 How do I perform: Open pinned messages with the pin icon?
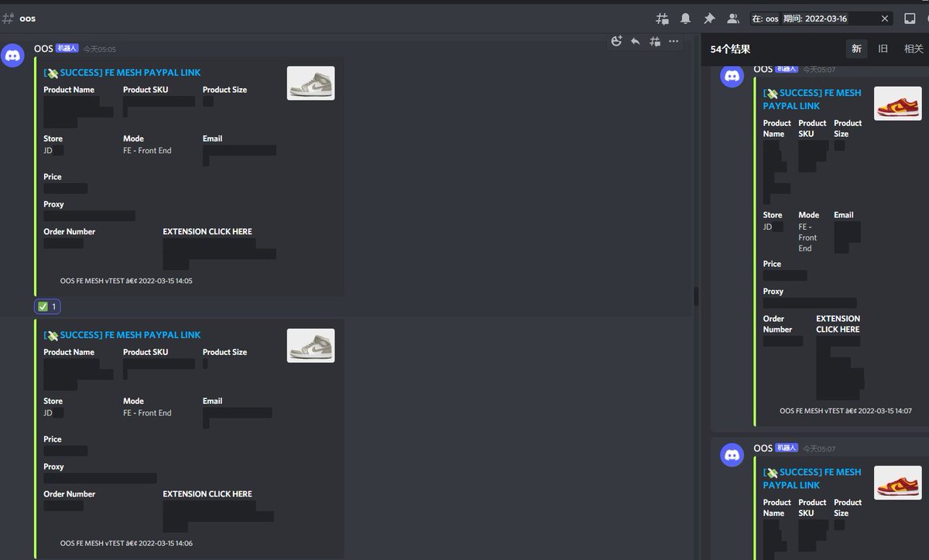(709, 19)
